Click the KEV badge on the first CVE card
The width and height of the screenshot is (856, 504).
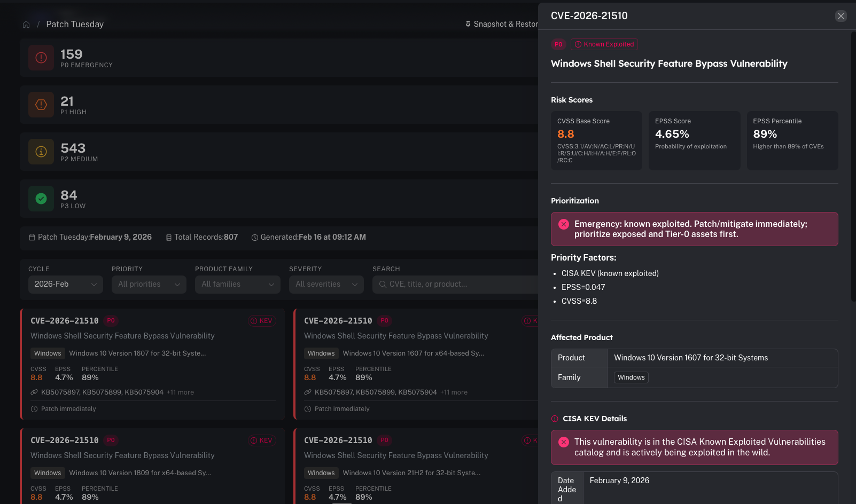click(262, 320)
